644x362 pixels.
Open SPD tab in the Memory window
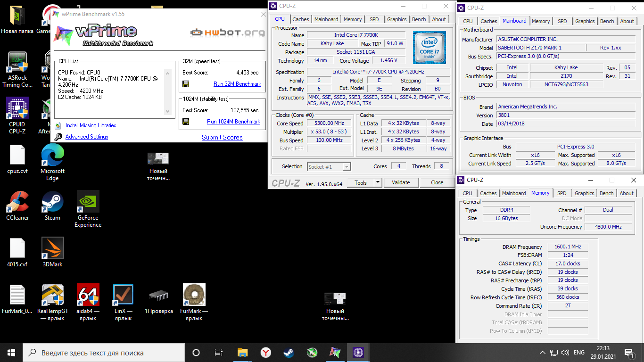point(562,193)
